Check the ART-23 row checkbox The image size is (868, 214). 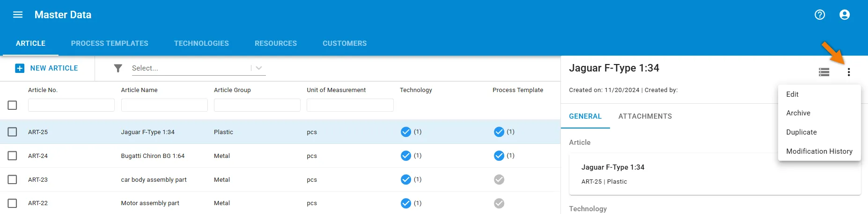tap(13, 179)
